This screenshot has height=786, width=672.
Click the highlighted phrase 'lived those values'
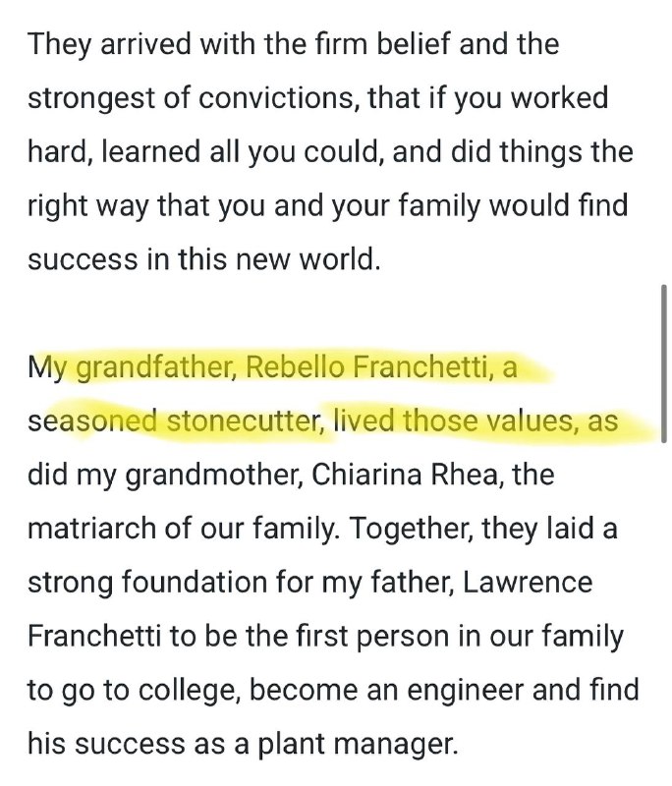tap(453, 421)
